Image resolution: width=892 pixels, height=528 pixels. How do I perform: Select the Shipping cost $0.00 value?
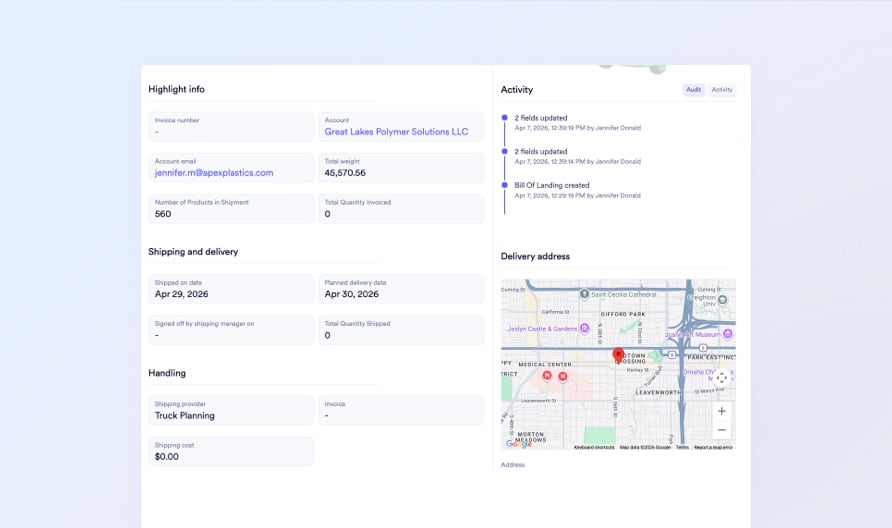pos(167,456)
